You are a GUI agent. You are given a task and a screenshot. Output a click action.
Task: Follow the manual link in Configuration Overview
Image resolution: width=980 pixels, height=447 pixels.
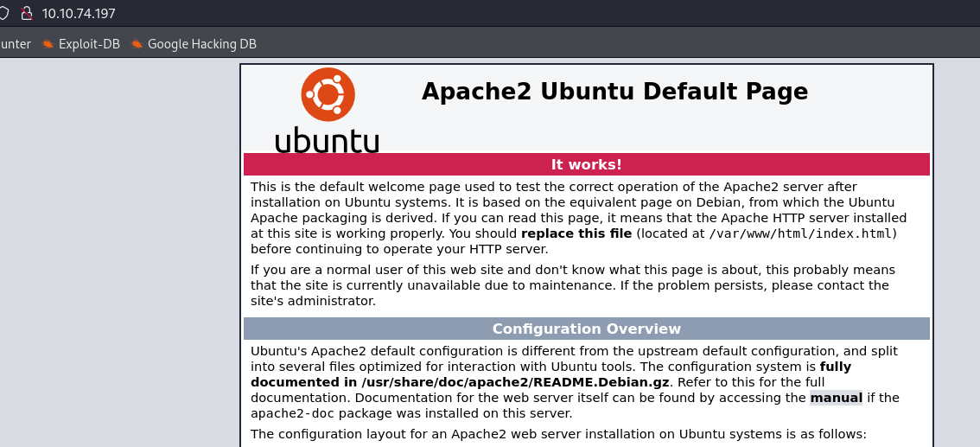point(836,398)
